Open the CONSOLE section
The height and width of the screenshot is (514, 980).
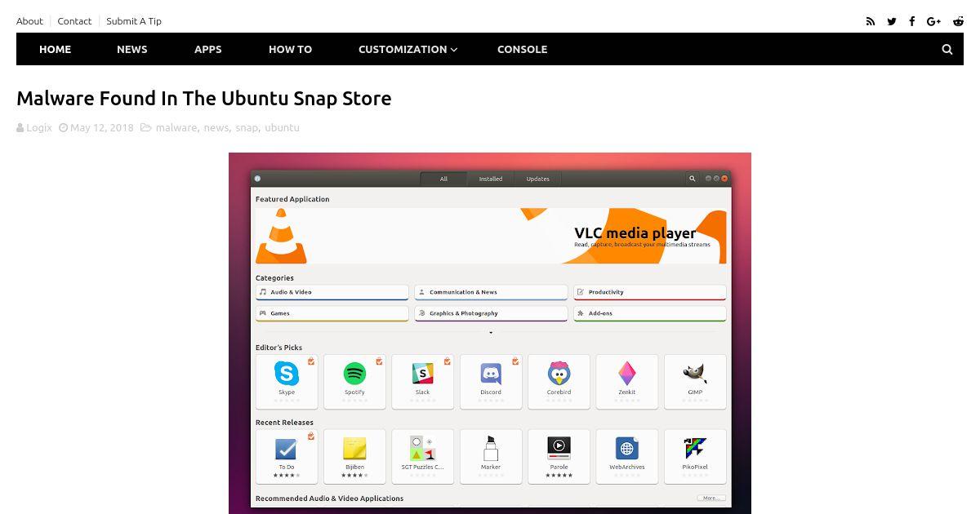pyautogui.click(x=522, y=49)
